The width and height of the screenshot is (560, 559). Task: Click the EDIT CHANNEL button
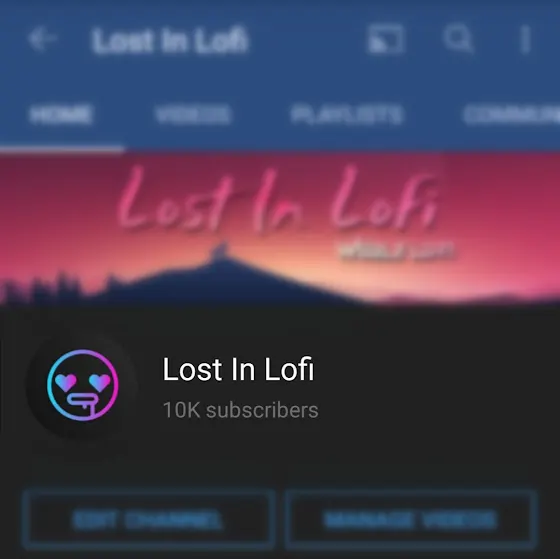pos(148,520)
